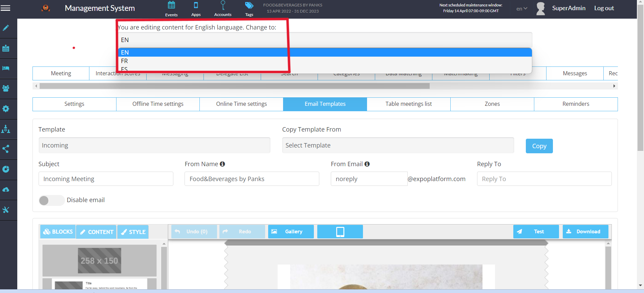Open the Zones tab

point(492,104)
